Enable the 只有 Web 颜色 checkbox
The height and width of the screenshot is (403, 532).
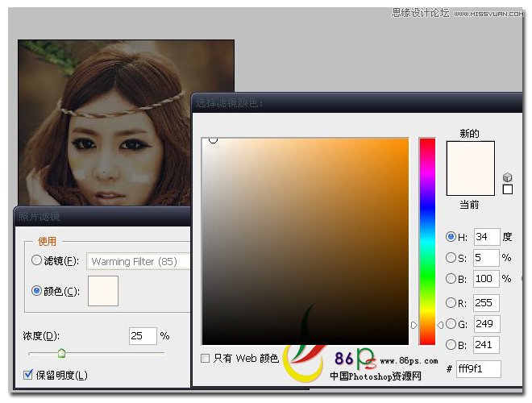[x=205, y=358]
